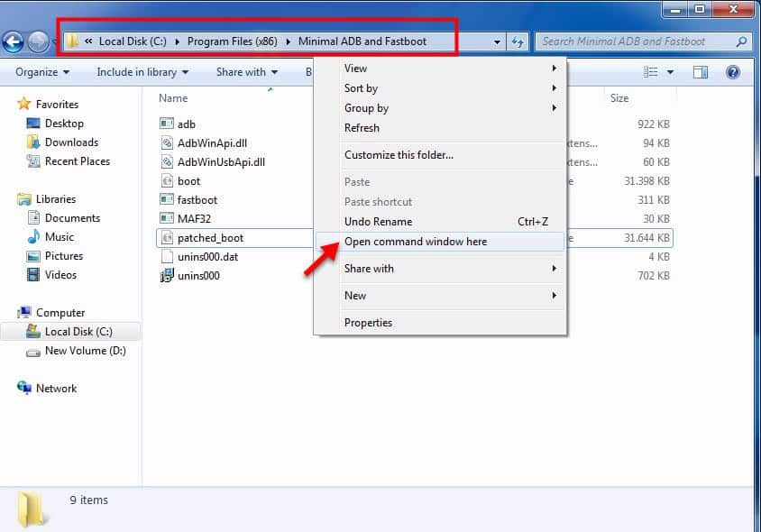Select Open command window here
761x532 pixels.
click(x=440, y=242)
